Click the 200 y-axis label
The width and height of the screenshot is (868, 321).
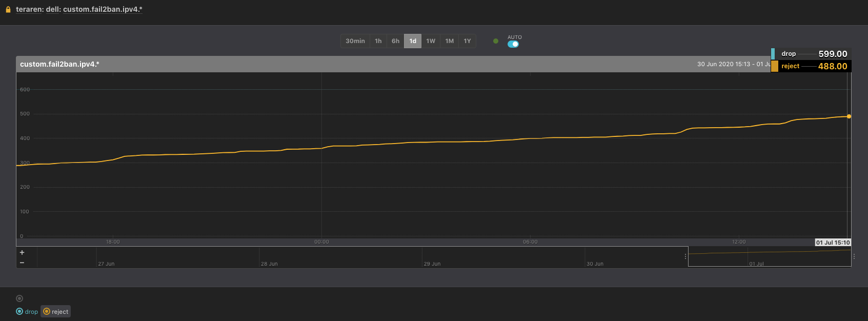point(25,187)
